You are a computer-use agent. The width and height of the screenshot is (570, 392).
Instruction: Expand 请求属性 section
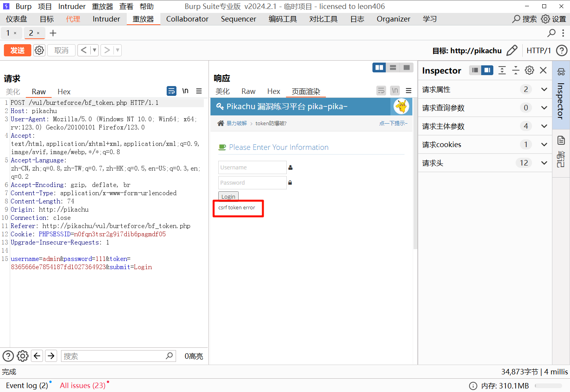[485, 89]
